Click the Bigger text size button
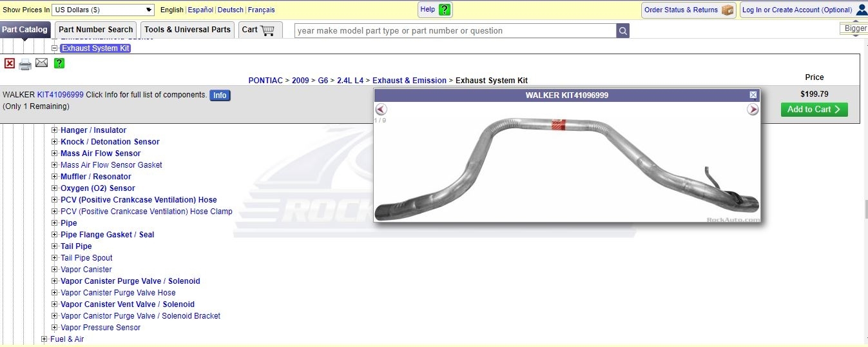This screenshot has width=868, height=347. coord(854,28)
